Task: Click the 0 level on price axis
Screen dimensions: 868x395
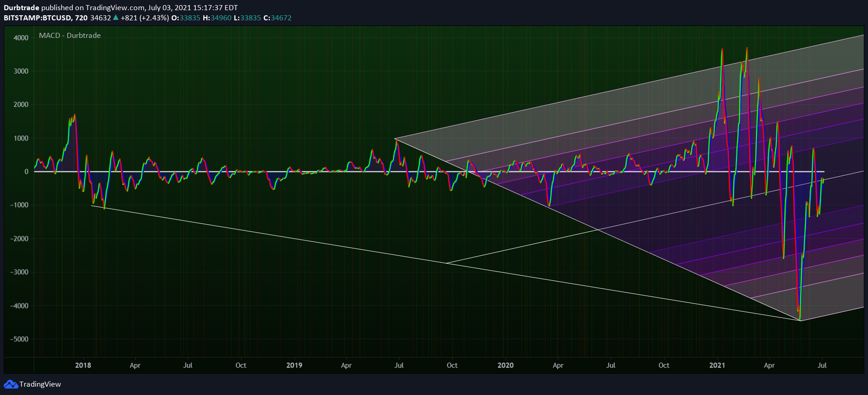Action: point(26,172)
